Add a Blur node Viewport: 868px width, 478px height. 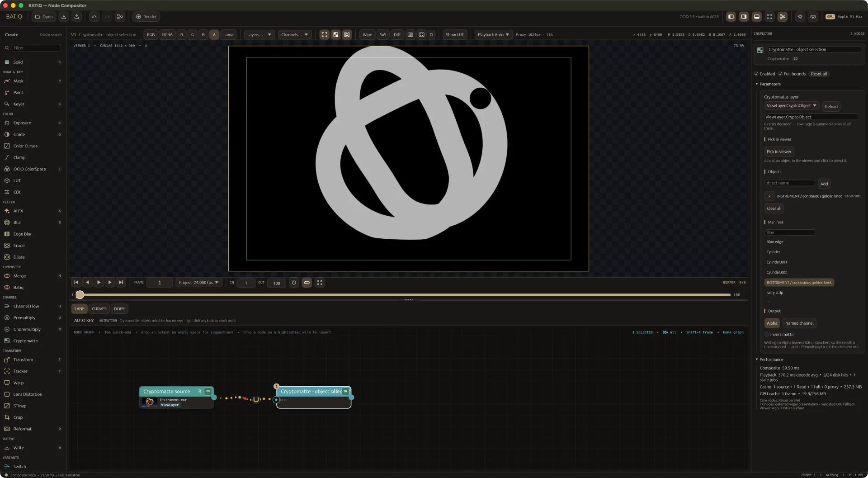point(33,222)
